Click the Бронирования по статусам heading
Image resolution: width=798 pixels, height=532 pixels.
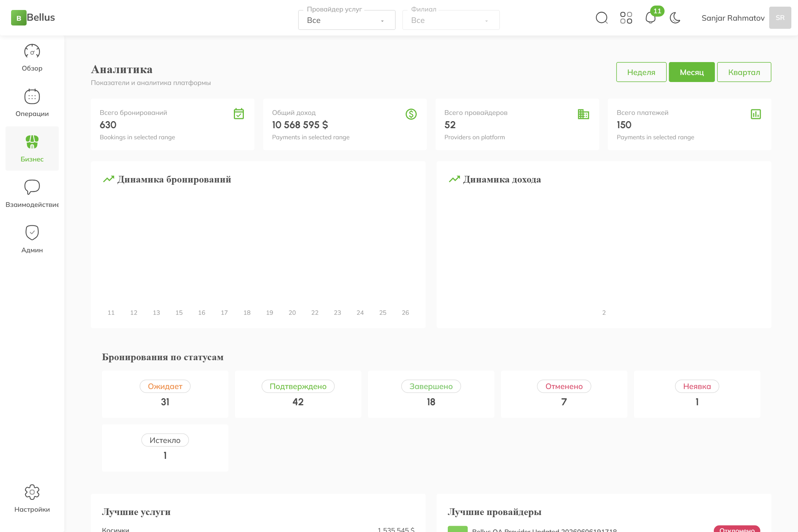[163, 357]
